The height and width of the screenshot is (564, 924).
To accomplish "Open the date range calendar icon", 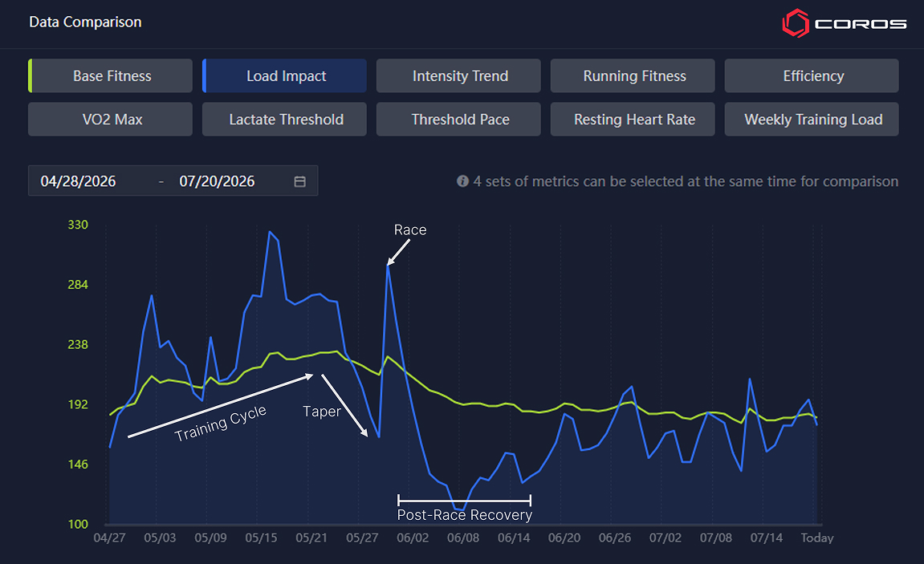I will click(300, 181).
